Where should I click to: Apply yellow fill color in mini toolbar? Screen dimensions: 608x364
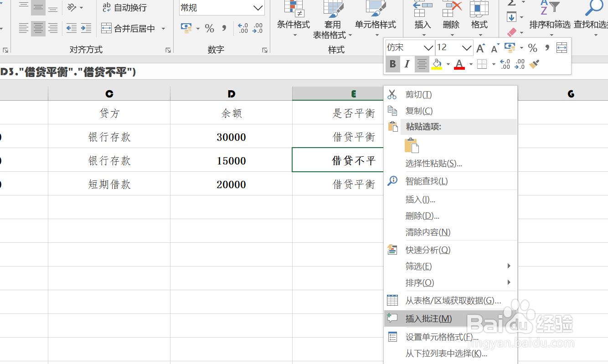437,64
